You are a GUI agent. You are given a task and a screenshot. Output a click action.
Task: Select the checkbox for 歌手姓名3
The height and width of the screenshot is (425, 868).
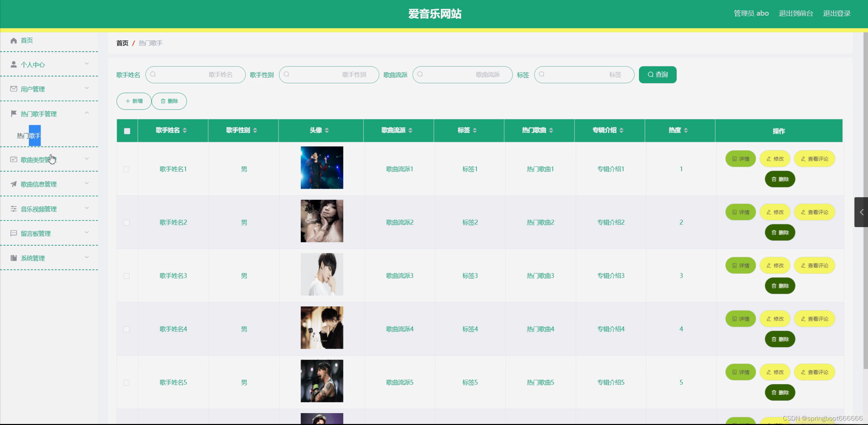(x=127, y=276)
